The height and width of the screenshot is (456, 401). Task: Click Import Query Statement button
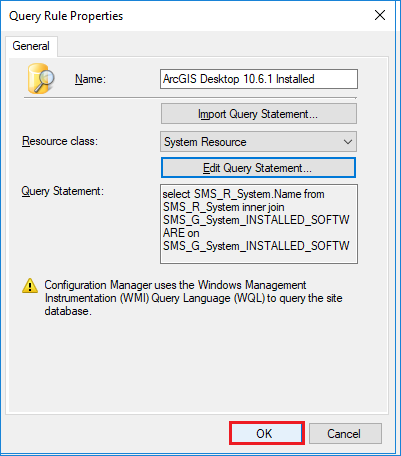click(259, 114)
